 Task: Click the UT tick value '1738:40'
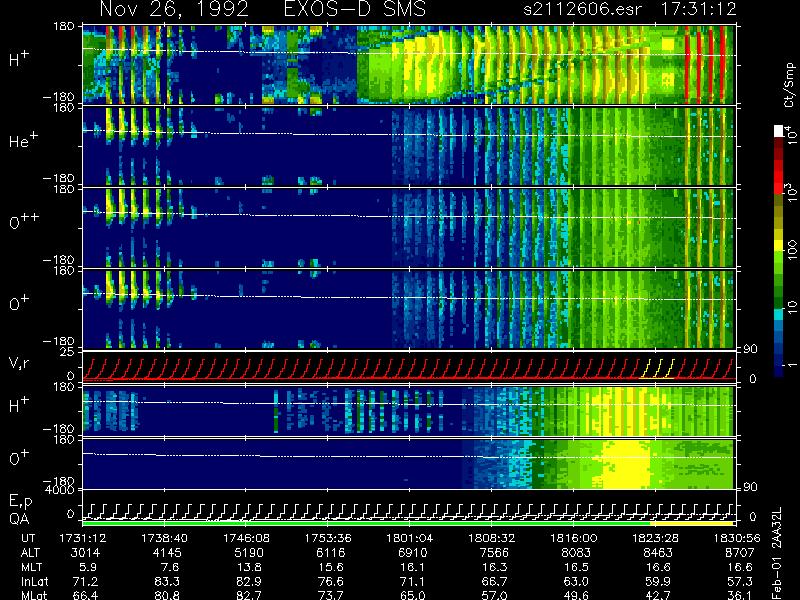(163, 538)
